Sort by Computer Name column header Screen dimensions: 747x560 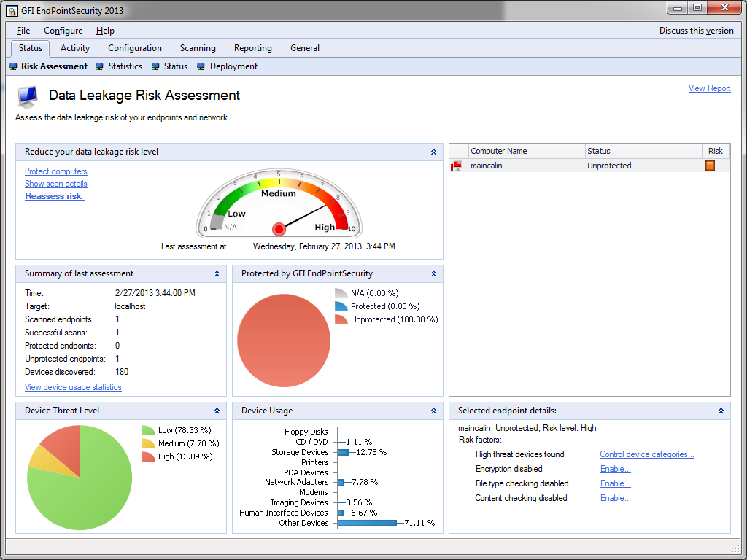[x=527, y=151]
